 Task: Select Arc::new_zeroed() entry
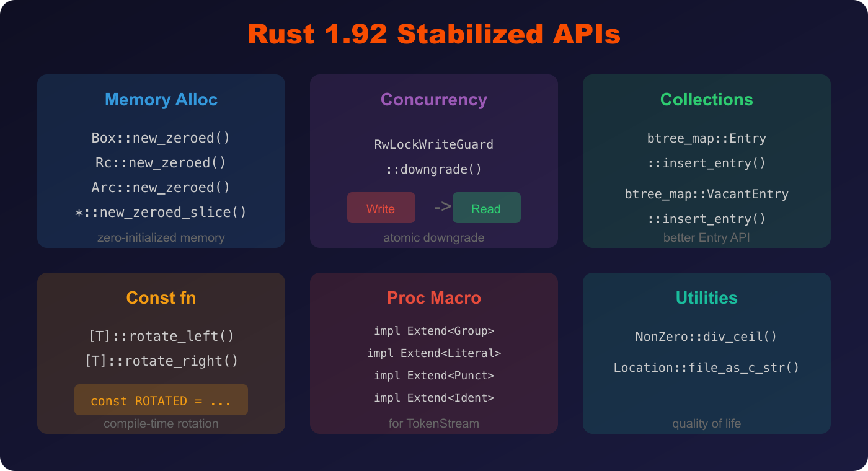click(x=161, y=187)
